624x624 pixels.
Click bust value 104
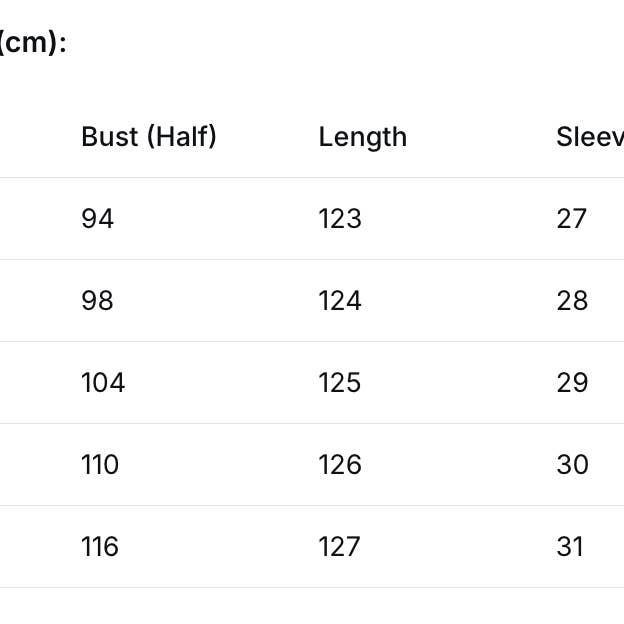click(x=102, y=383)
